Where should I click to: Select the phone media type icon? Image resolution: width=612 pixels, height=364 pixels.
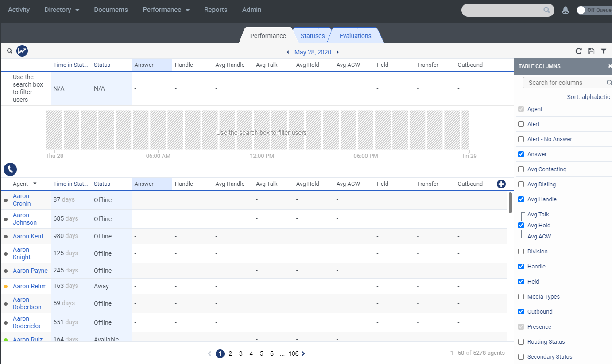click(10, 169)
